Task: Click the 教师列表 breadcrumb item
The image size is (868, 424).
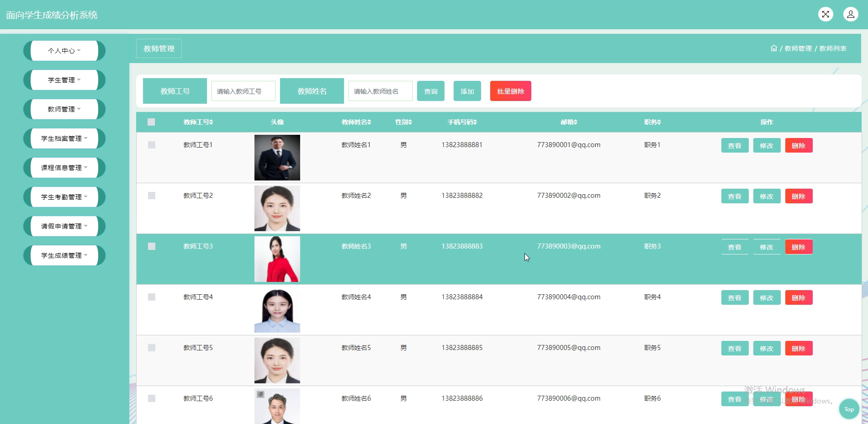Action: coord(833,48)
